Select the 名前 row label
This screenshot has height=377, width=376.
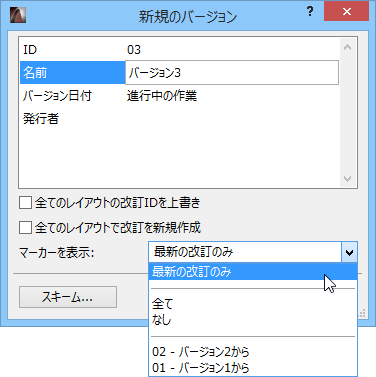72,72
